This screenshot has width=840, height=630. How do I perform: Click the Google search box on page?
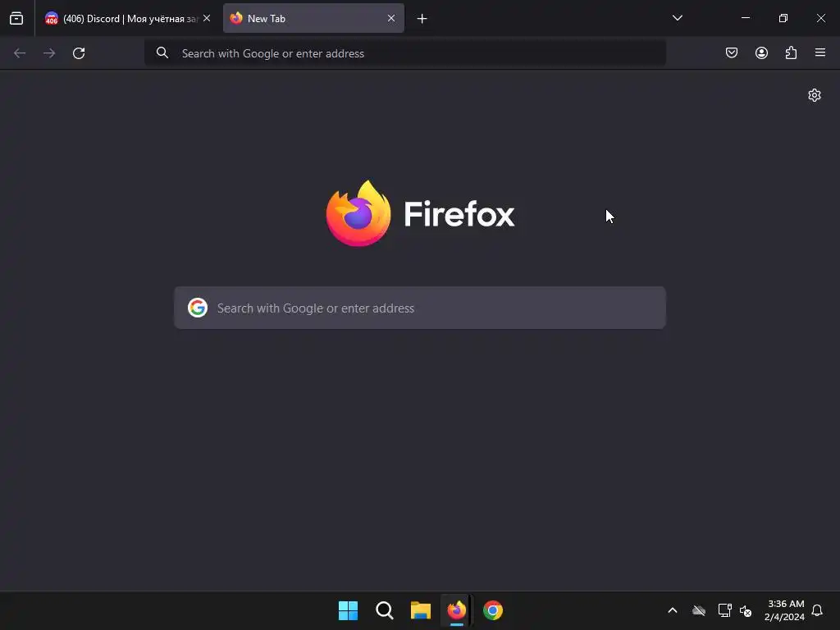[420, 308]
